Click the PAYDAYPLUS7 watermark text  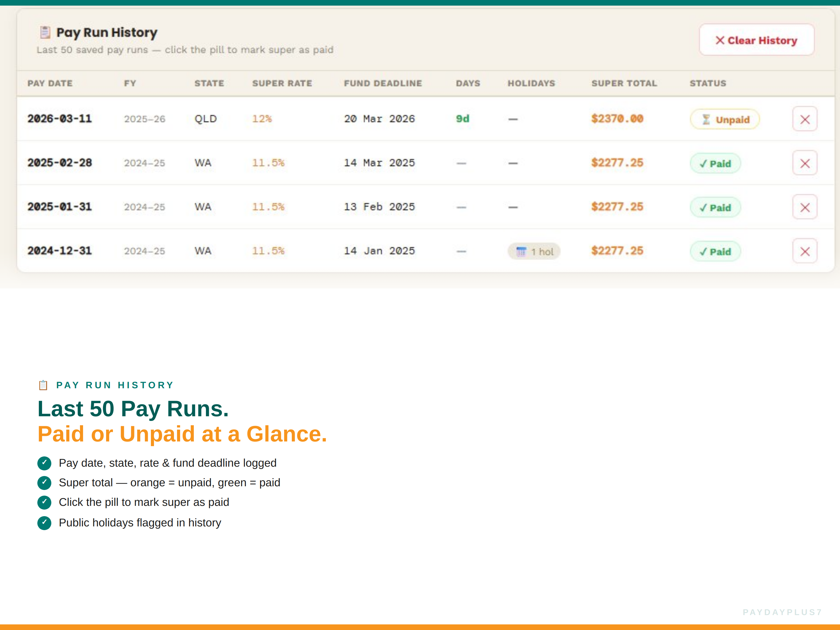[x=782, y=612]
